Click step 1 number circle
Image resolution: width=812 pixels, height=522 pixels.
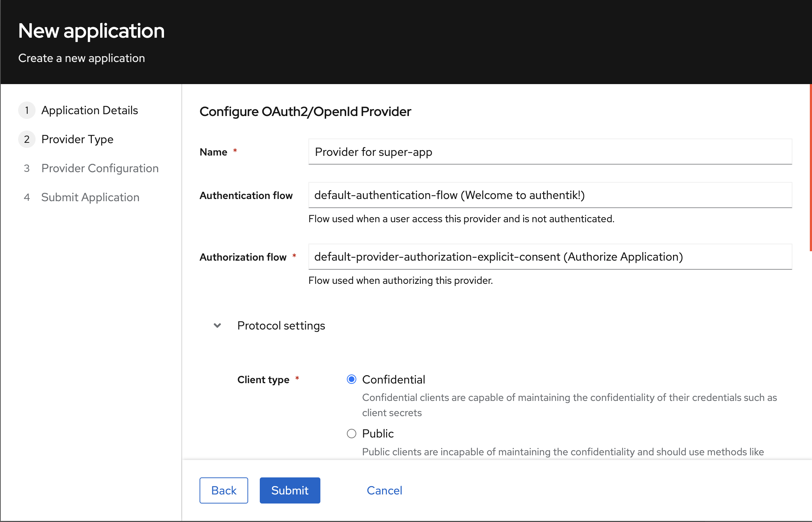point(27,110)
